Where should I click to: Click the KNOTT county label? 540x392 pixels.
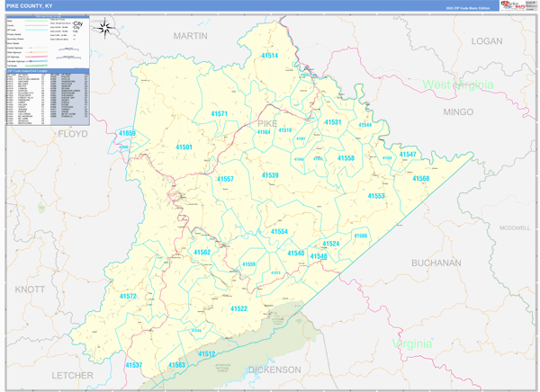(x=30, y=290)
